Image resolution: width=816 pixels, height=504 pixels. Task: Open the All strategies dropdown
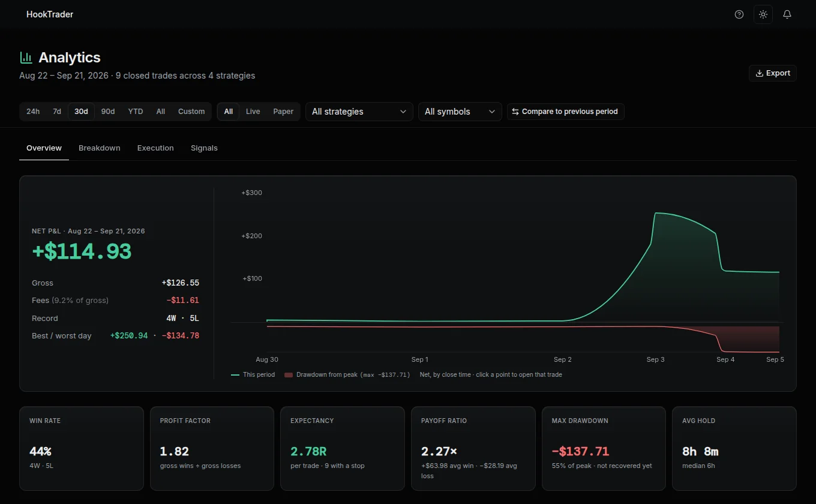click(359, 112)
